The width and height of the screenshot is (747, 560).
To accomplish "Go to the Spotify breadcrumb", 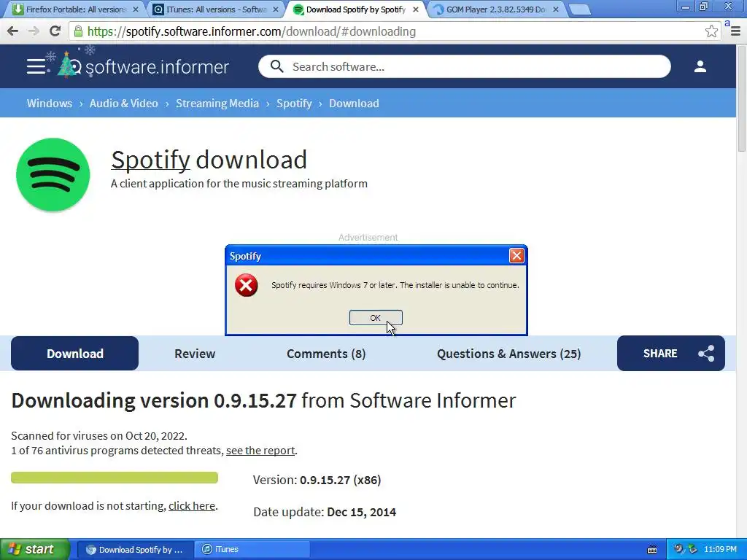I will coord(294,104).
